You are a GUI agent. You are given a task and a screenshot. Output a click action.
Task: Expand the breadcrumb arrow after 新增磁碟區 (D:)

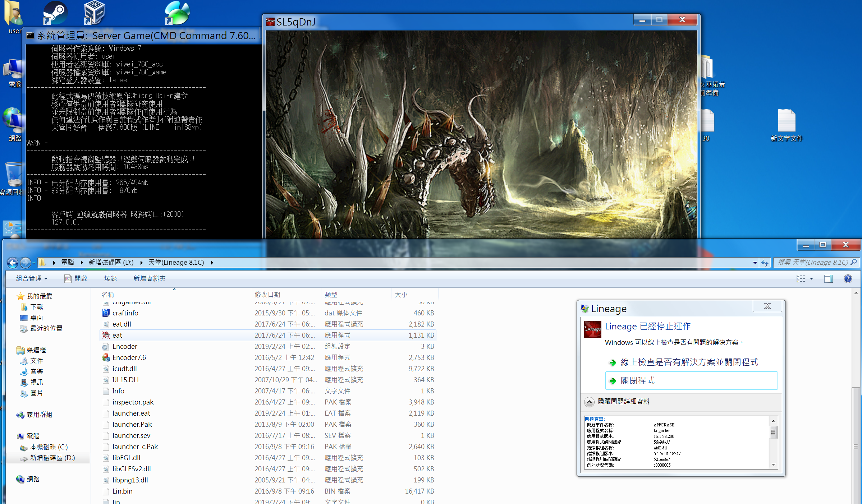(x=141, y=263)
